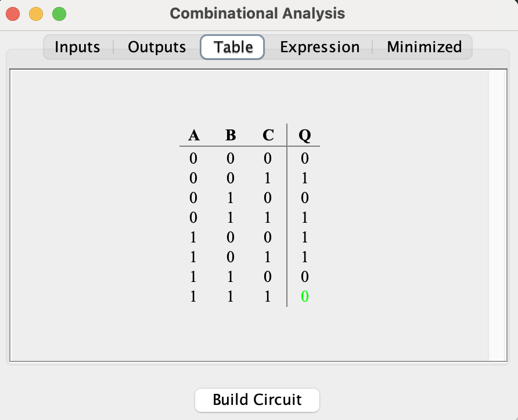Screen dimensions: 518x420
Task: Maximize the window using the green button
Action: 59,13
